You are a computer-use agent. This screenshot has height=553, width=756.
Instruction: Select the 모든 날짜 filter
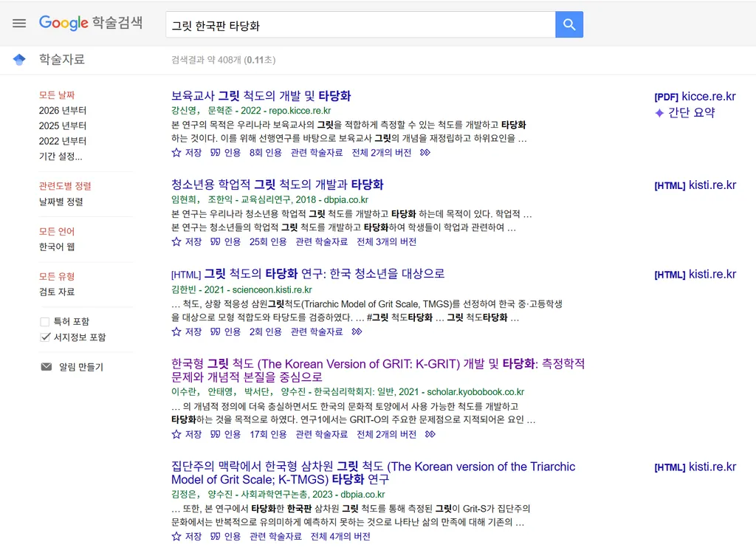[x=57, y=95]
